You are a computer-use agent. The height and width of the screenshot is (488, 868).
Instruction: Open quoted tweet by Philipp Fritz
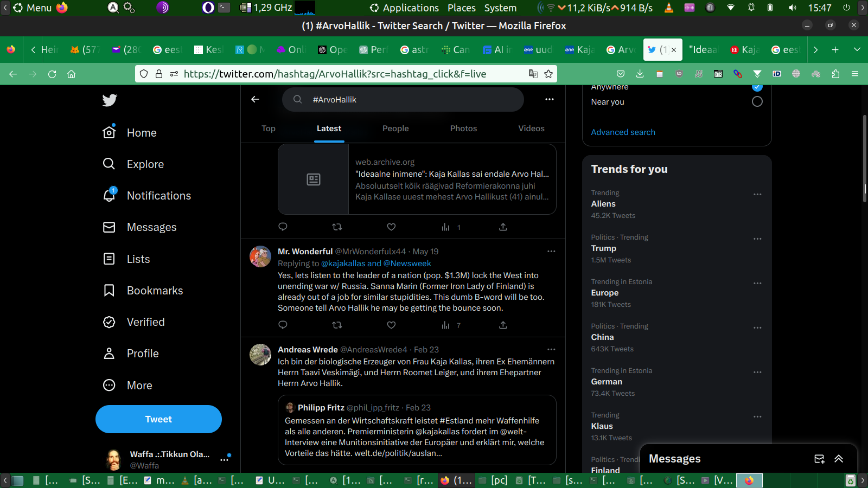417,430
